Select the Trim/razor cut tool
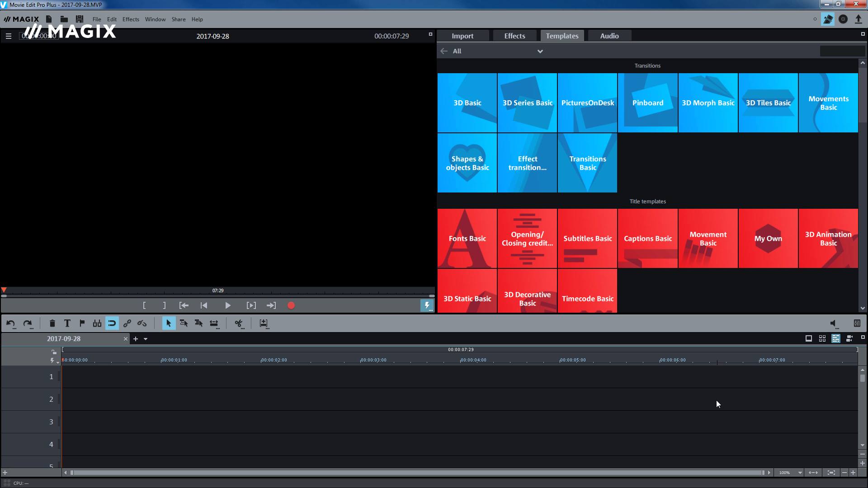The width and height of the screenshot is (868, 488). (238, 323)
